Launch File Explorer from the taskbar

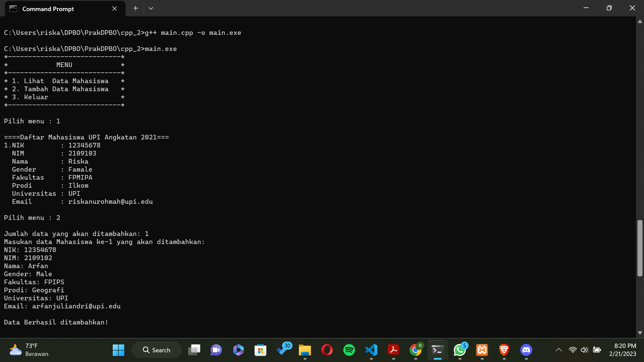[305, 350]
